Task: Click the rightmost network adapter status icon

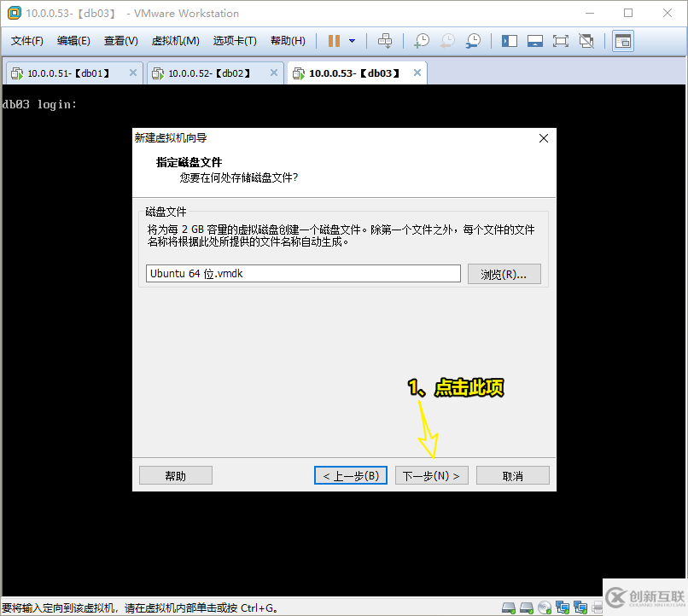Action: click(580, 607)
